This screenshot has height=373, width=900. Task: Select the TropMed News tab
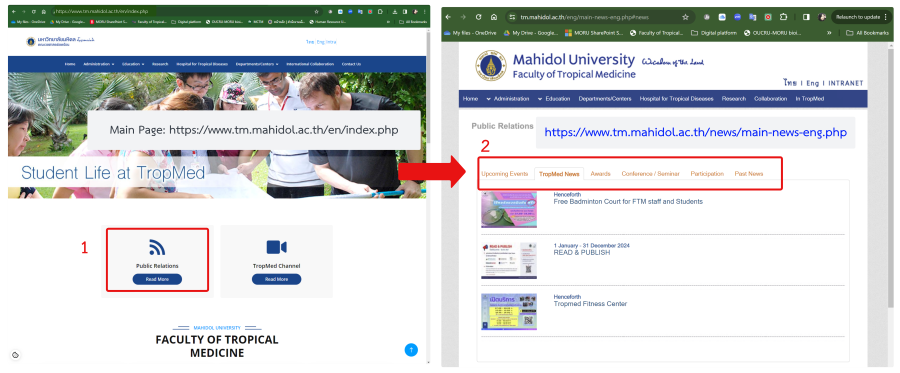[x=559, y=174]
